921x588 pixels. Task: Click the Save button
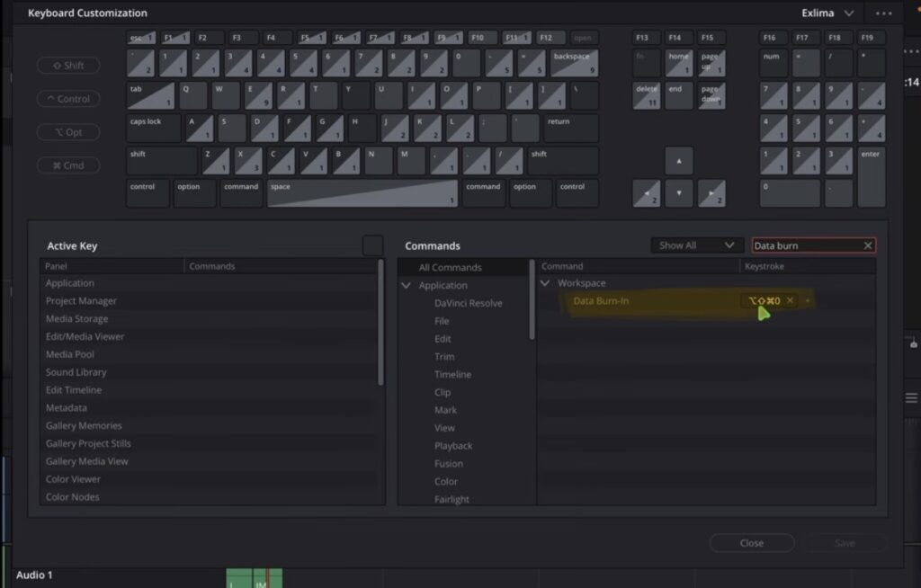845,543
